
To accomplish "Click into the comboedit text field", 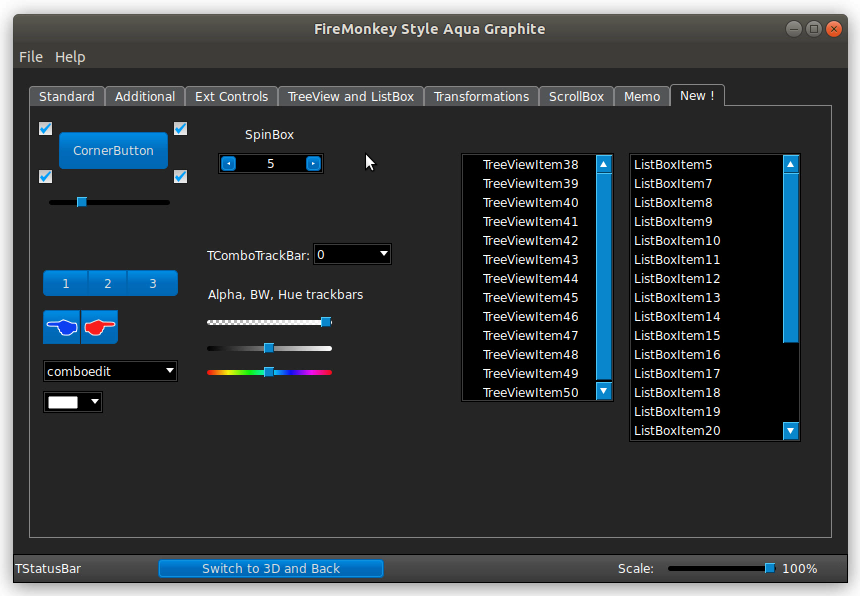I will tap(104, 371).
